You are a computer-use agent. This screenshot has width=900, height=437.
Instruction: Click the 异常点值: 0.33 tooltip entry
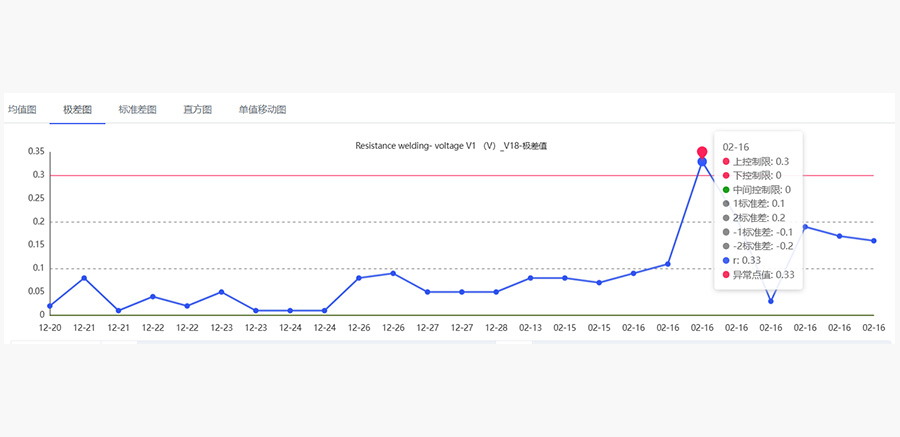(x=764, y=274)
